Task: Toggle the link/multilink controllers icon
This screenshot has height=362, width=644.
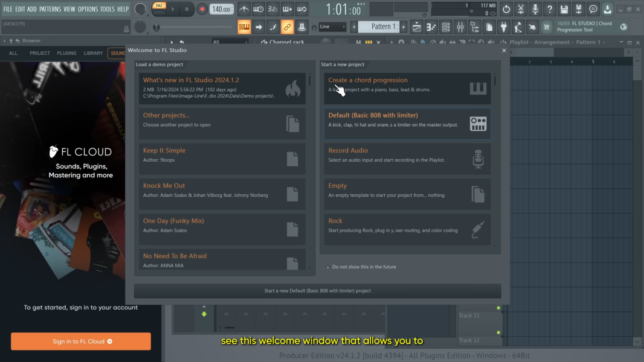Action: point(287,27)
